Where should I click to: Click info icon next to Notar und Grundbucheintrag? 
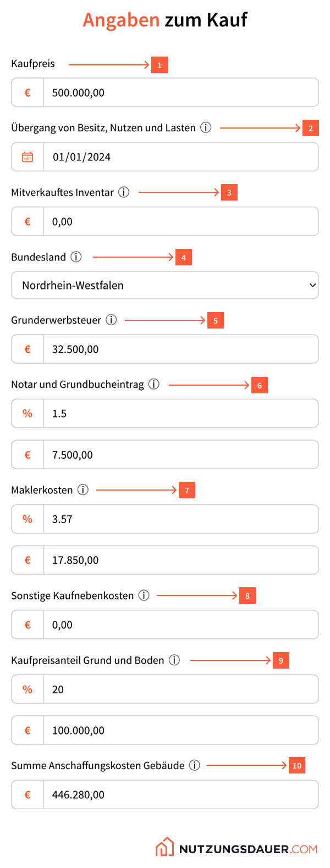tap(154, 385)
